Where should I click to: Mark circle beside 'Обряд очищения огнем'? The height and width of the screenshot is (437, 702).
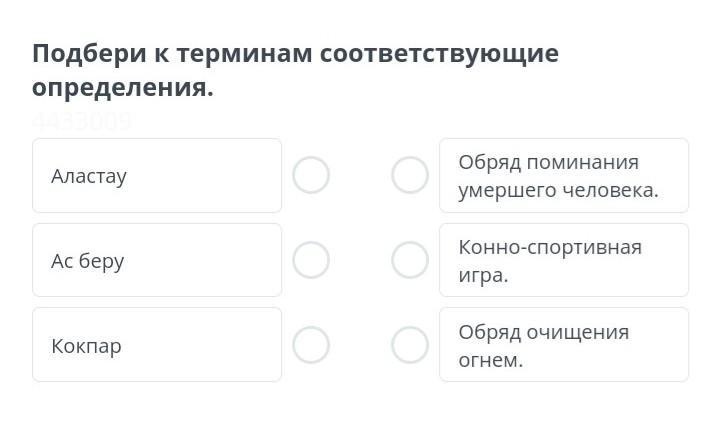(410, 345)
